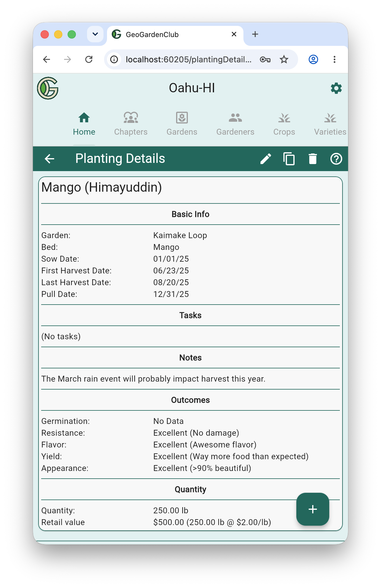Open the Chapters tab
Viewport: 381px width, 588px height.
coord(131,124)
